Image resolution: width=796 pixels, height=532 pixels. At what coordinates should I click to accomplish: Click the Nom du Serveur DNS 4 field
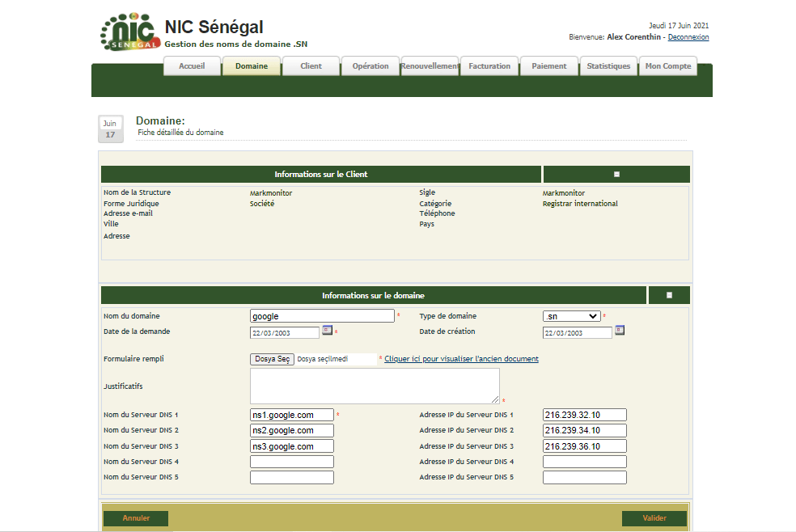point(291,462)
